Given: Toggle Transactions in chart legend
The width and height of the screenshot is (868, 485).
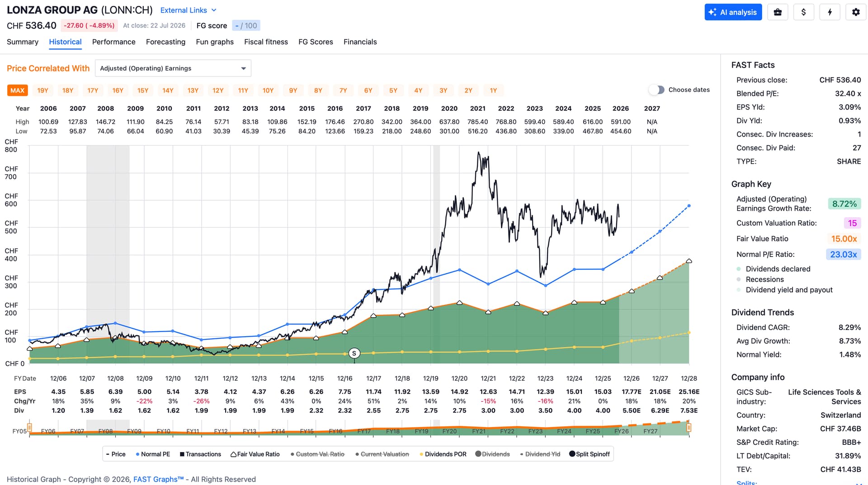Looking at the screenshot, I should (x=200, y=454).
